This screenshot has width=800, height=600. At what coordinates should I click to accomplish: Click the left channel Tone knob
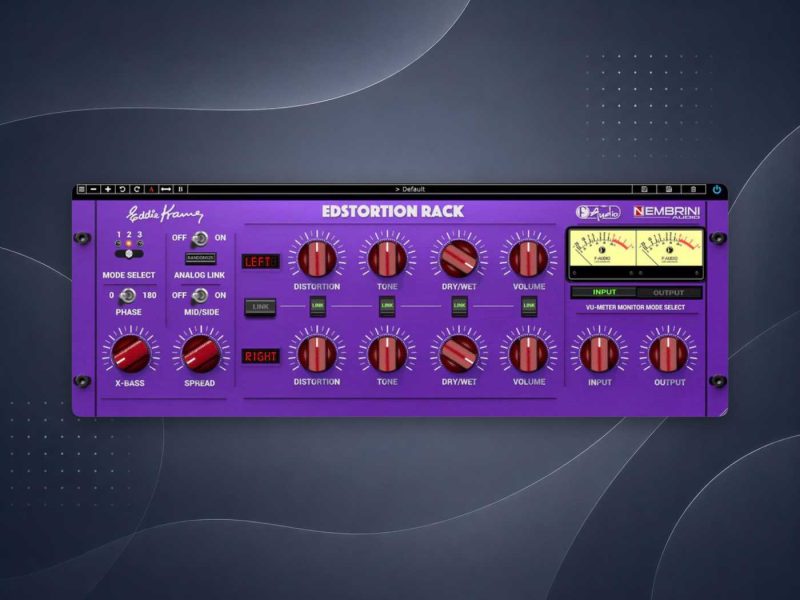[387, 258]
